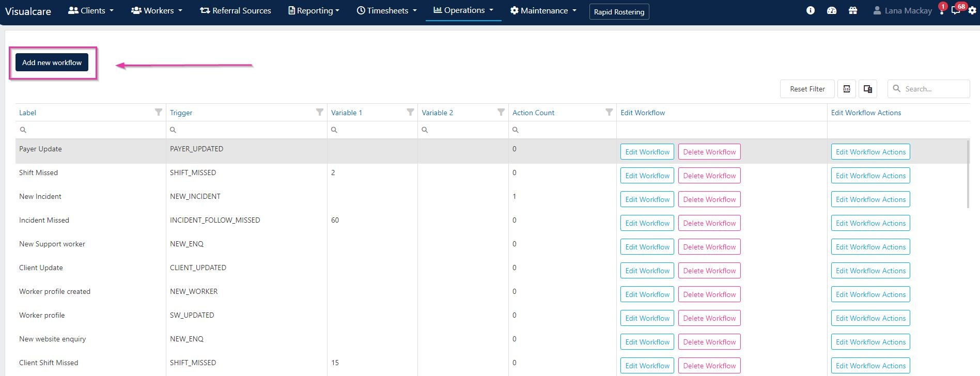Edit Workflow Actions for New website enquiry
This screenshot has width=980, height=376.
(x=870, y=342)
